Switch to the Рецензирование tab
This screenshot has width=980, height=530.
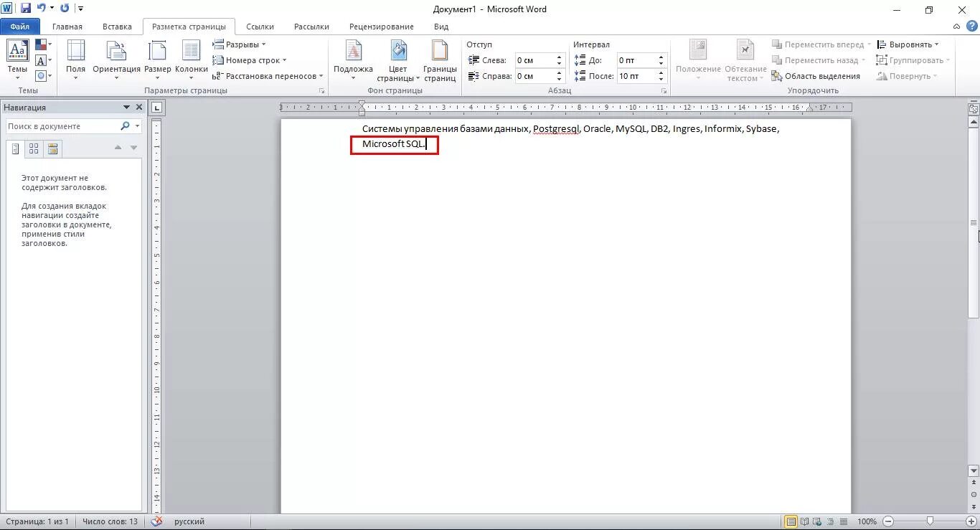(x=382, y=27)
